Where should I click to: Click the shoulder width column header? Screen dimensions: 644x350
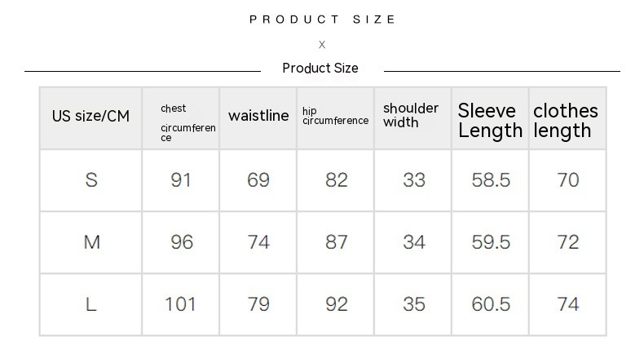(x=411, y=116)
